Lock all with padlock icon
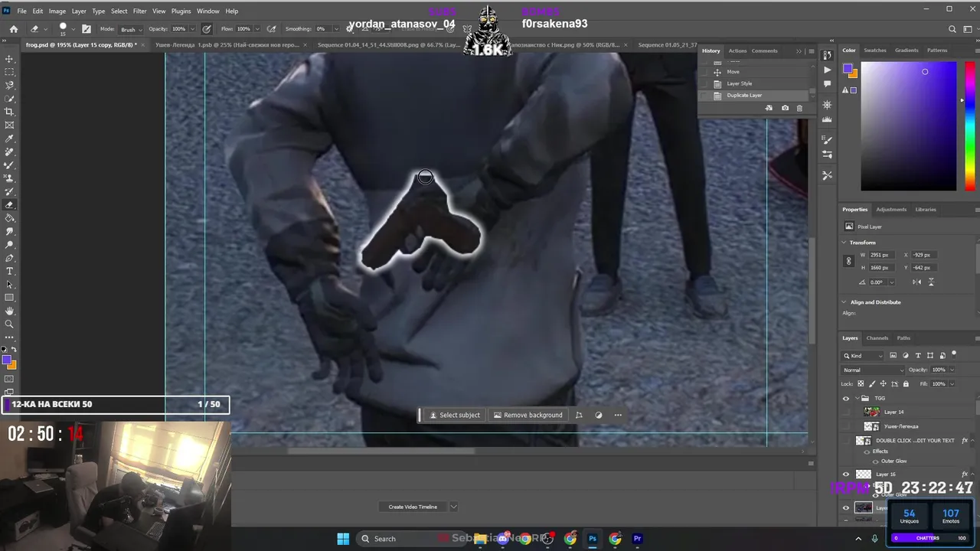980x551 pixels. [x=906, y=383]
